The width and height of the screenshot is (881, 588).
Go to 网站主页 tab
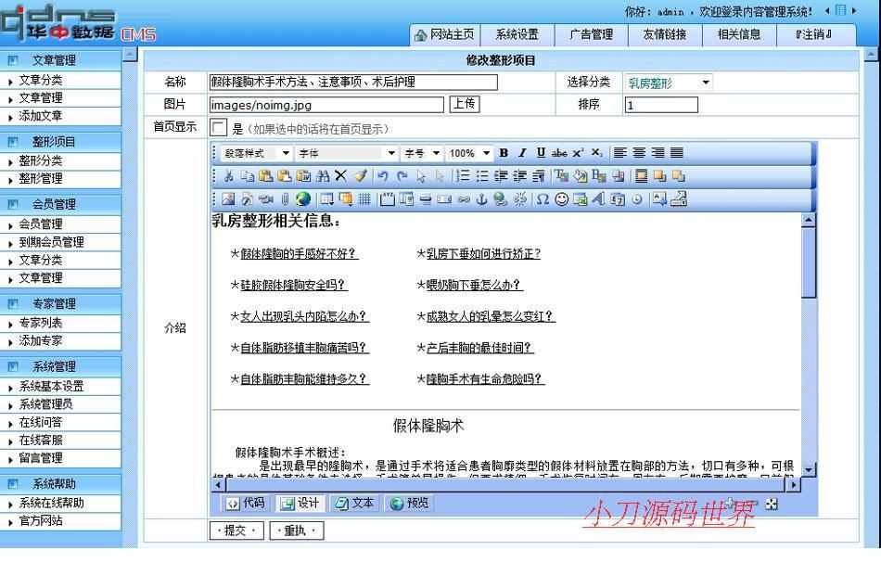coord(444,35)
